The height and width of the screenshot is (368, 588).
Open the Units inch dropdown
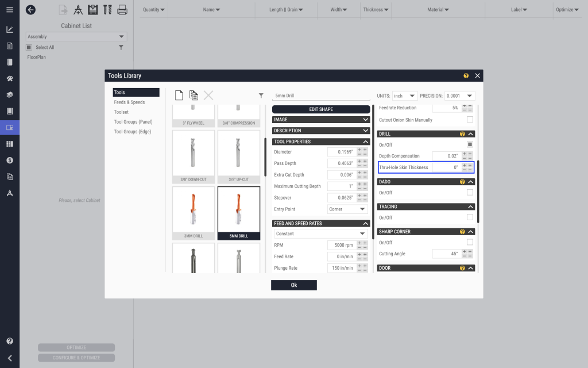point(405,96)
